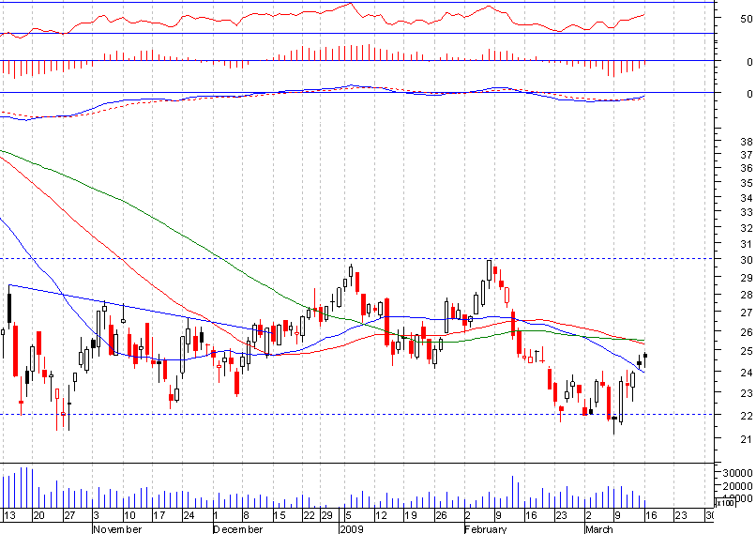Click the price axis label 36
This screenshot has width=756, height=534.
747,168
